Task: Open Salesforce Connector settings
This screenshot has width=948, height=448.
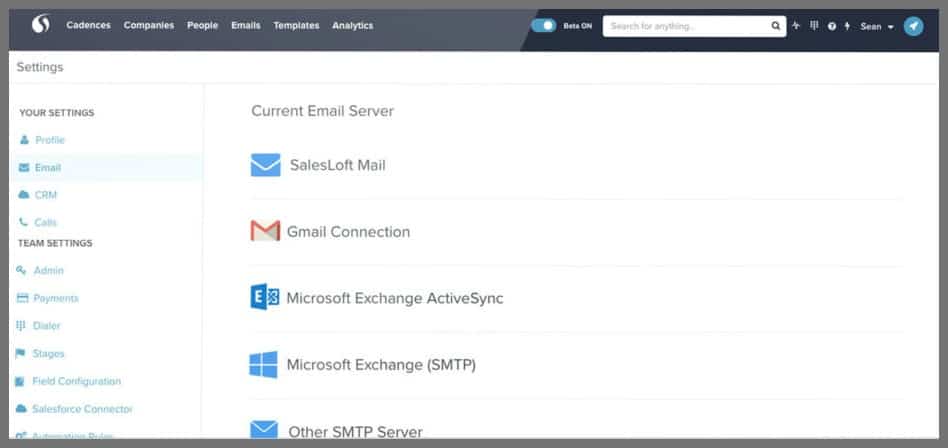Action: click(x=81, y=409)
